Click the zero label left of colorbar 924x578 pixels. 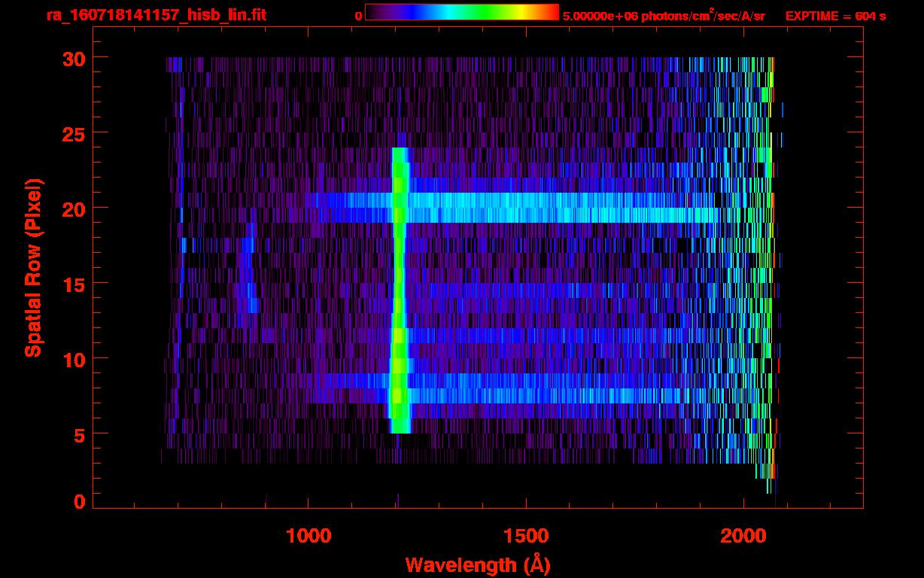tap(358, 16)
